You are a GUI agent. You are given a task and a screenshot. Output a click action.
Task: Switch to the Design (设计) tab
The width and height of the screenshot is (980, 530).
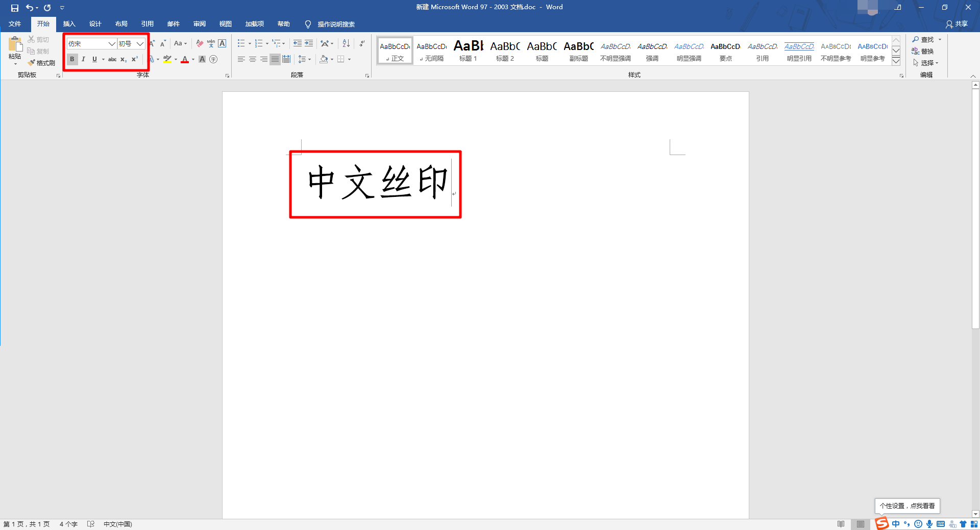click(95, 24)
